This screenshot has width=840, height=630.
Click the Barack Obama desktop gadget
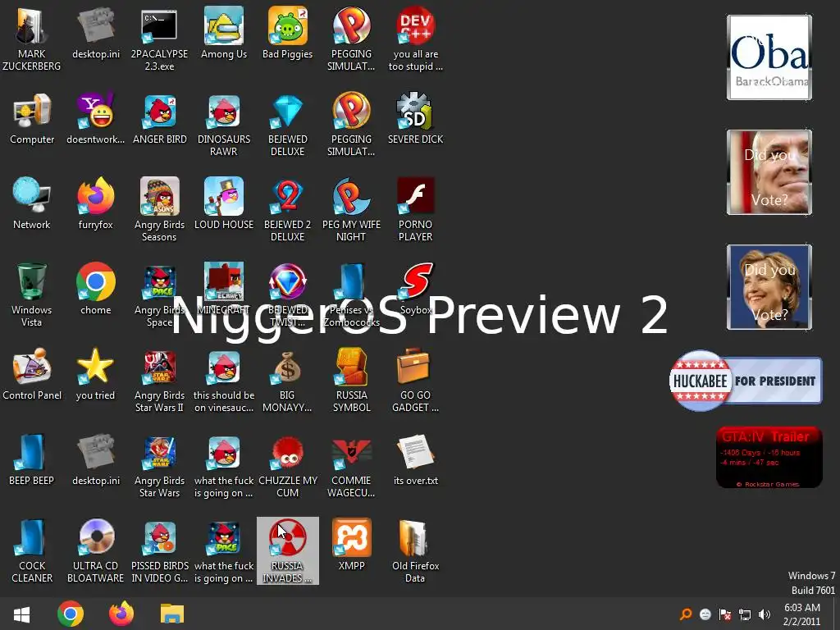click(x=769, y=57)
